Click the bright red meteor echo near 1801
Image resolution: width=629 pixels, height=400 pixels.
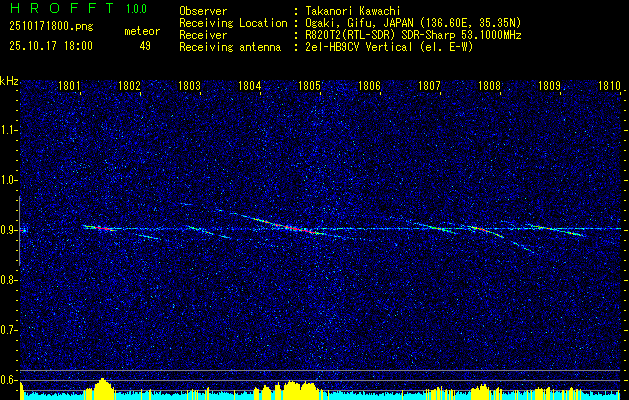100,228
